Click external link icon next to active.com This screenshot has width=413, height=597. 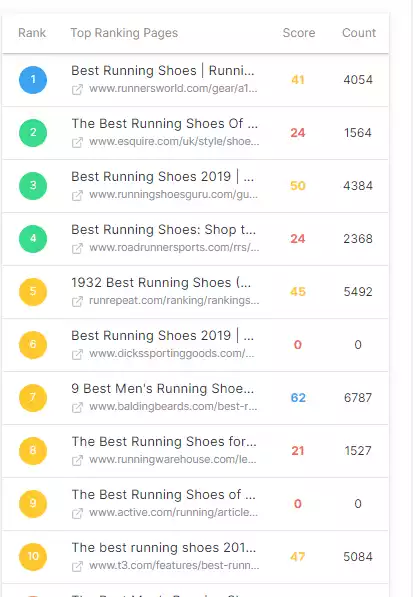click(x=77, y=513)
